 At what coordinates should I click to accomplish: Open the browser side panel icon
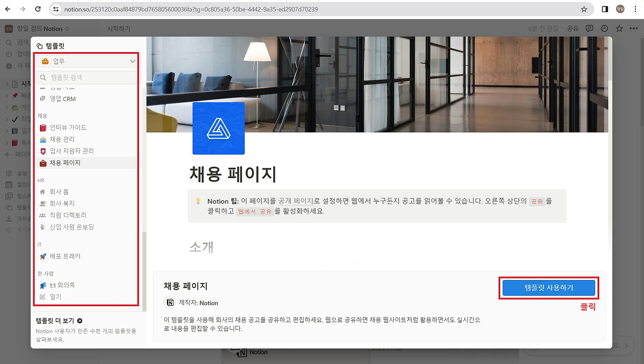click(605, 9)
